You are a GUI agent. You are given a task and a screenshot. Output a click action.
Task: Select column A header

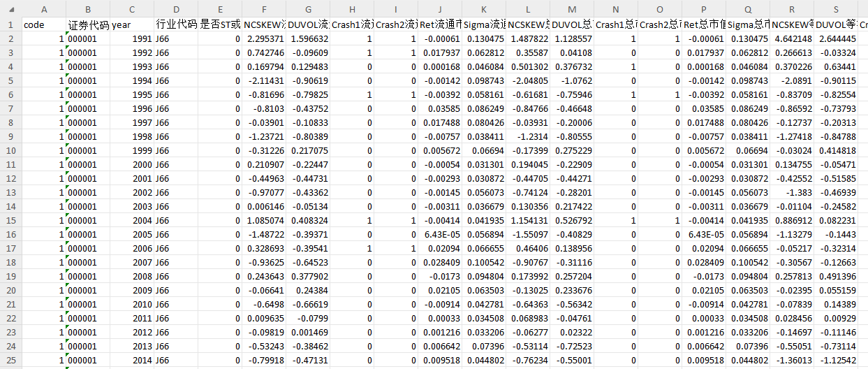[44, 9]
